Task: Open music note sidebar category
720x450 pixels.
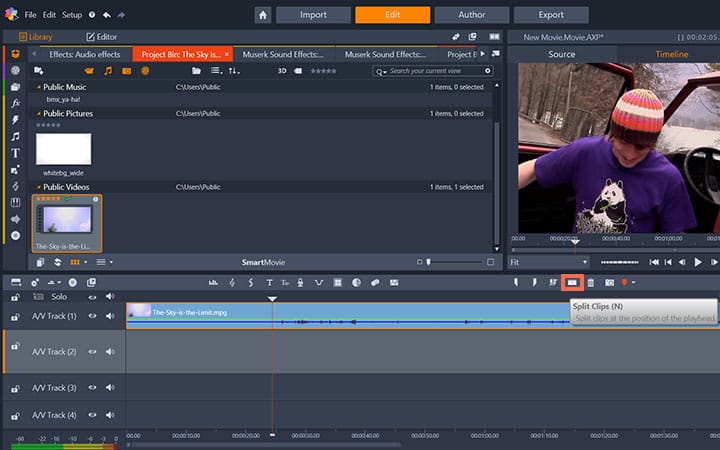Action: pyautogui.click(x=15, y=136)
